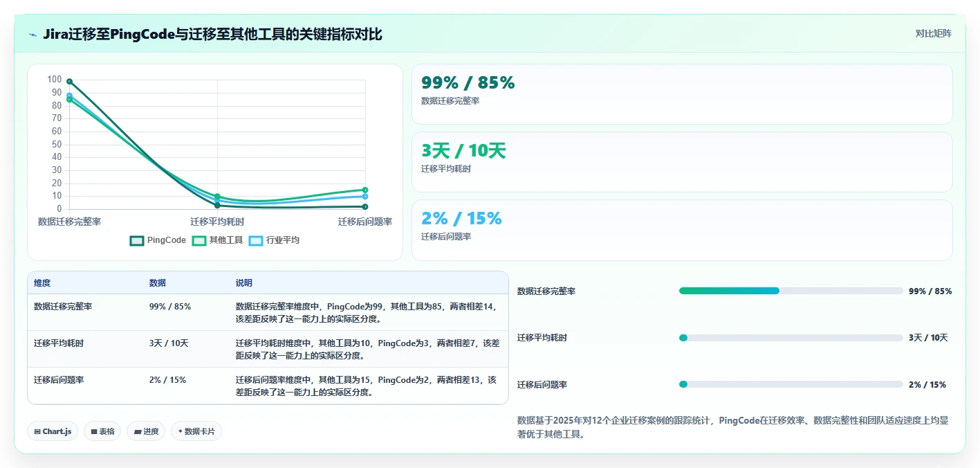Click the 3天 / 10天 table cell

(169, 343)
